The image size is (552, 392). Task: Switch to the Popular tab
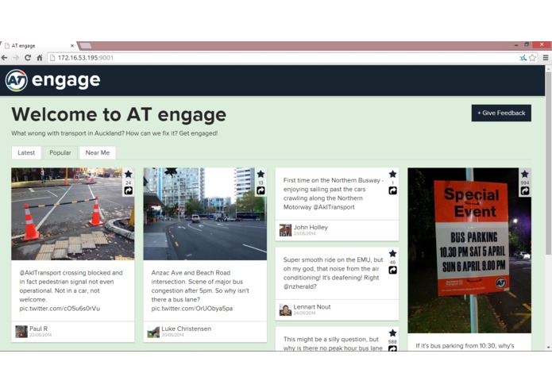[x=60, y=153]
